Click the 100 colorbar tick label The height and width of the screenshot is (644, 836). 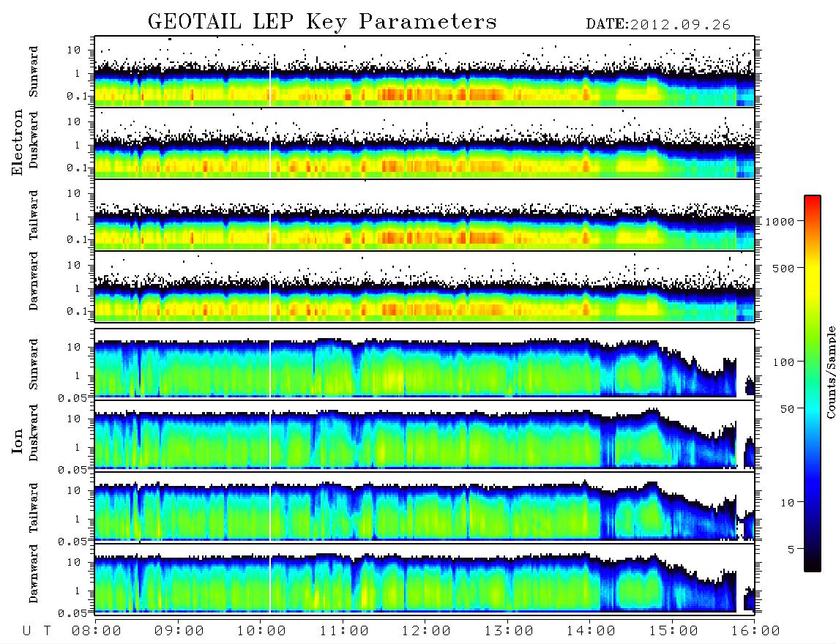784,362
